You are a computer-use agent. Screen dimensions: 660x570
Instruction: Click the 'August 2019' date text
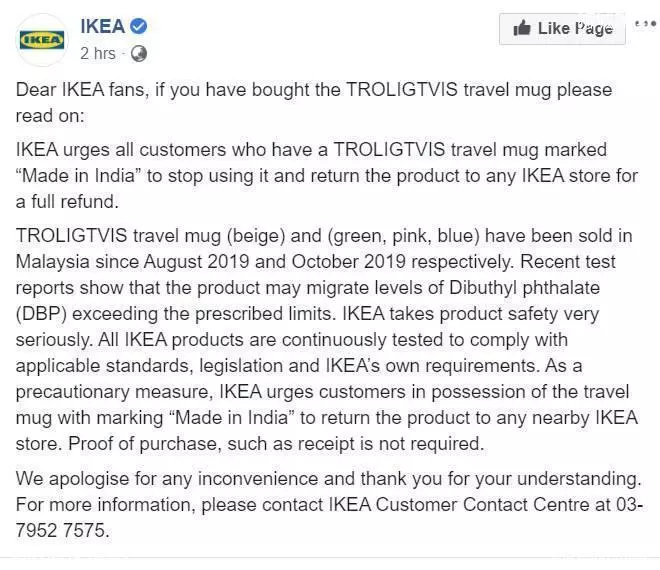197,262
